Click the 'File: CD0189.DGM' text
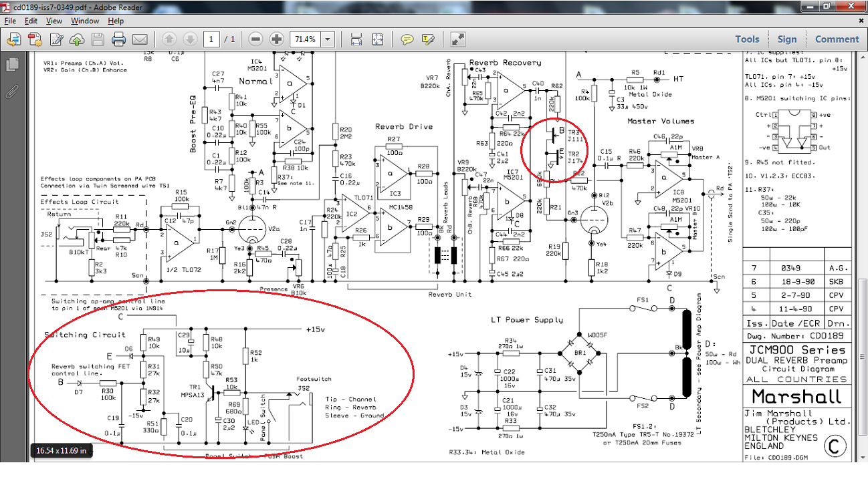This screenshot has width=868, height=487. (x=777, y=458)
